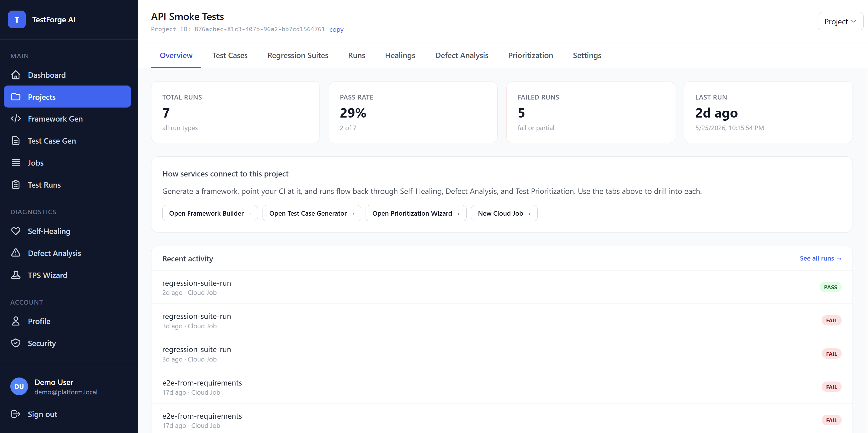Click the Security shield icon
Viewport: 868px width, 433px height.
[x=16, y=343]
